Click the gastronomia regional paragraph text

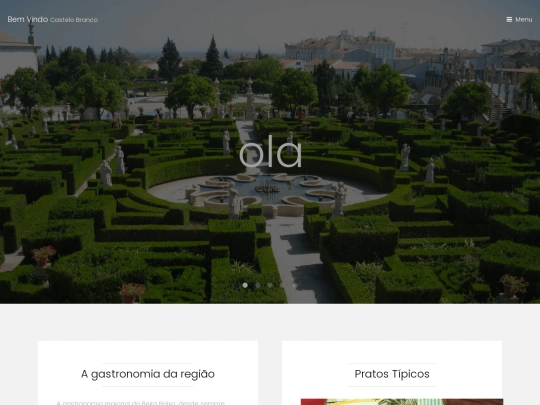coord(141,403)
